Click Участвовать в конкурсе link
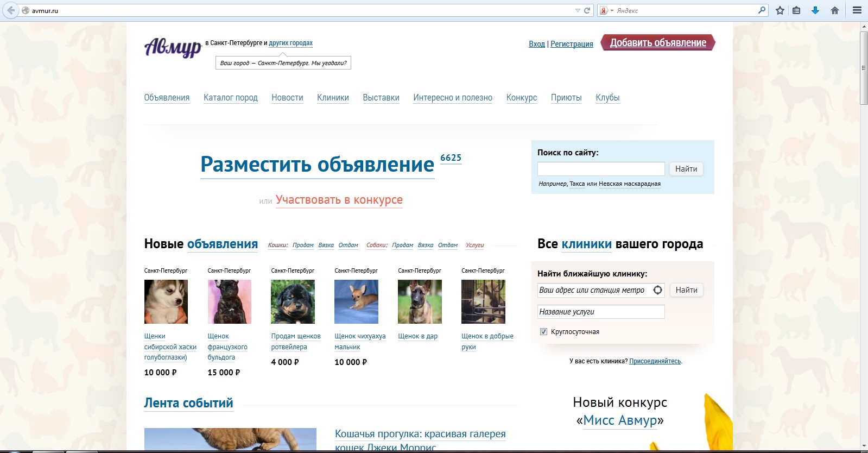Image resolution: width=868 pixels, height=453 pixels. click(339, 200)
